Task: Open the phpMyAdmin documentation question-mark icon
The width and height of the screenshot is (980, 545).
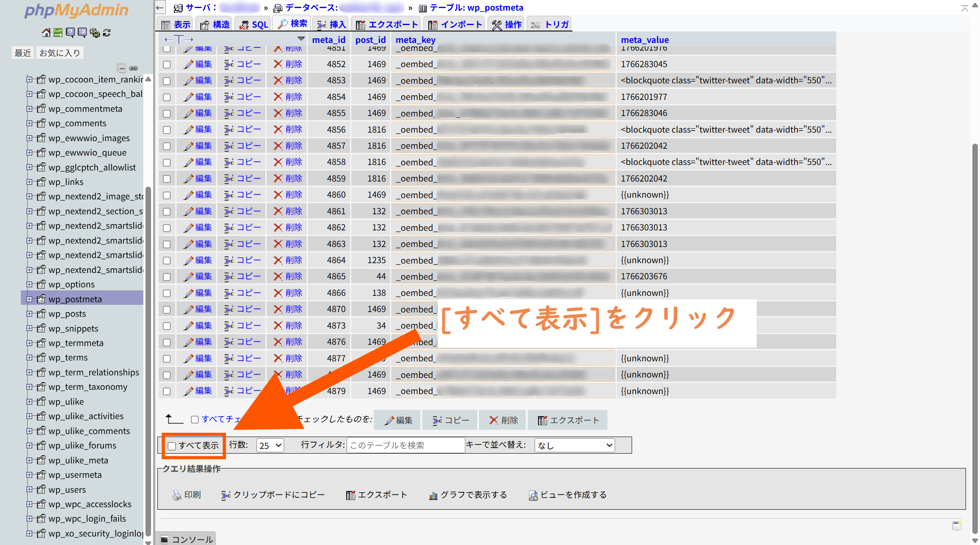Action: tap(70, 33)
